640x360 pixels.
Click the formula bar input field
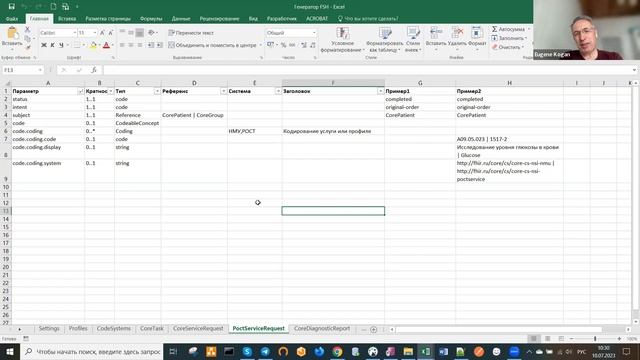367,70
